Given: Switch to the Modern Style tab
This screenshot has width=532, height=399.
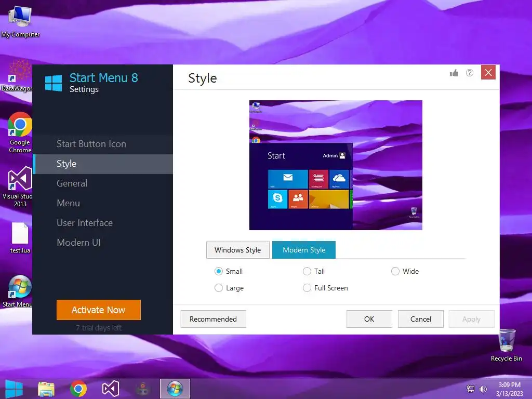Looking at the screenshot, I should [x=303, y=250].
